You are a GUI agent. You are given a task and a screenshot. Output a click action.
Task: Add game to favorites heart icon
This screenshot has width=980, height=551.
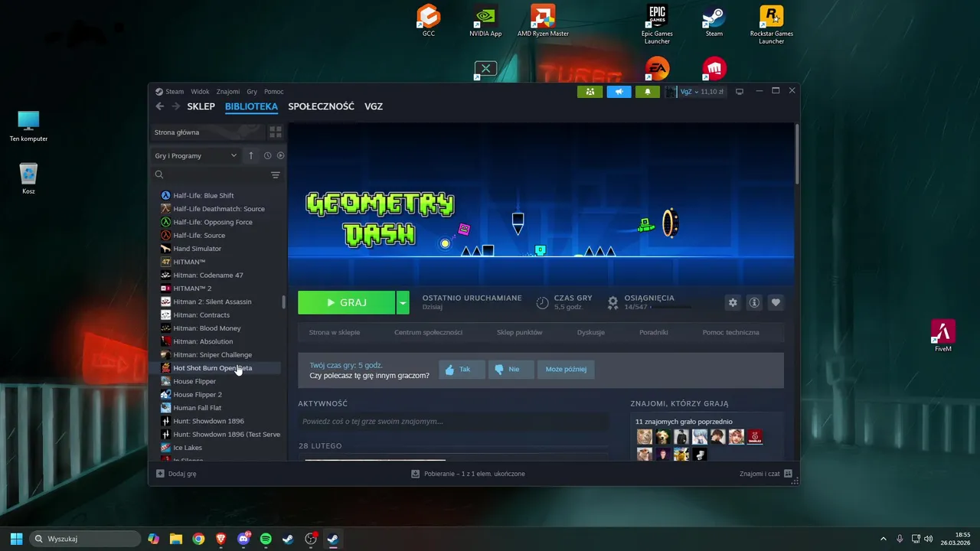point(776,302)
